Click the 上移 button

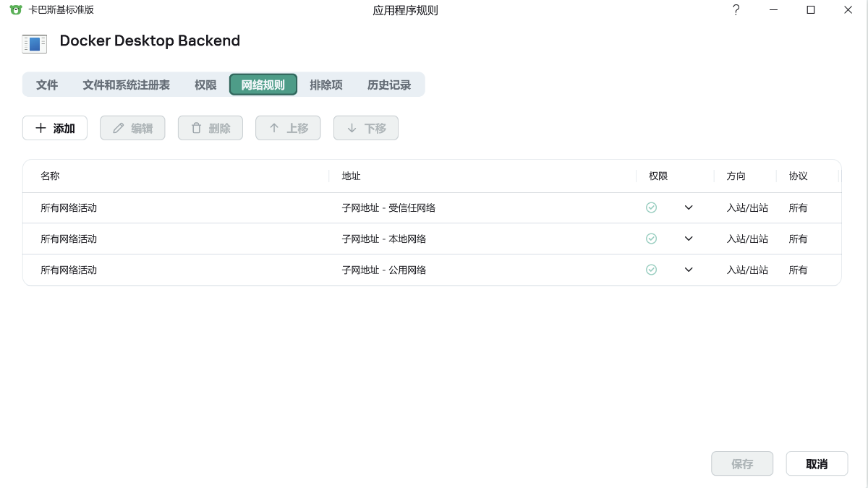(288, 128)
